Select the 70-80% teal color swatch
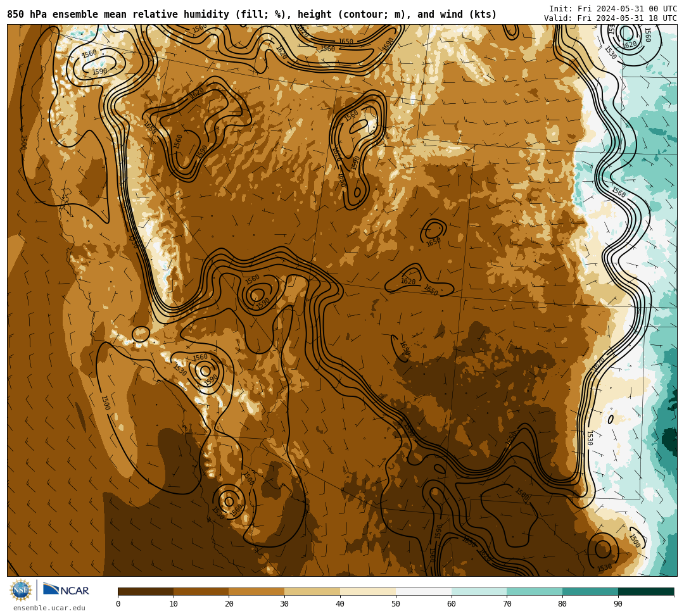Image resolution: width=684 pixels, height=616 pixels. 535,591
